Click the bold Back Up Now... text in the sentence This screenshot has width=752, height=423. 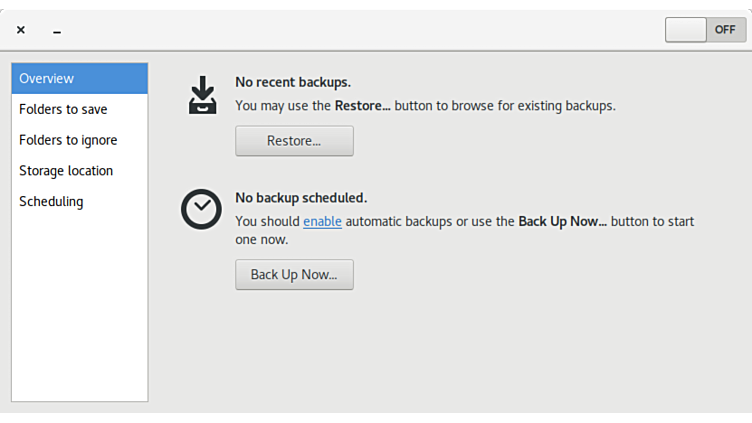pyautogui.click(x=562, y=221)
